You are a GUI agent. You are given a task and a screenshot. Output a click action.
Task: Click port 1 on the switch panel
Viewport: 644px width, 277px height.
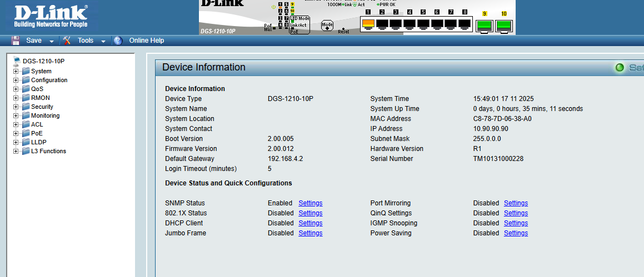pyautogui.click(x=368, y=23)
